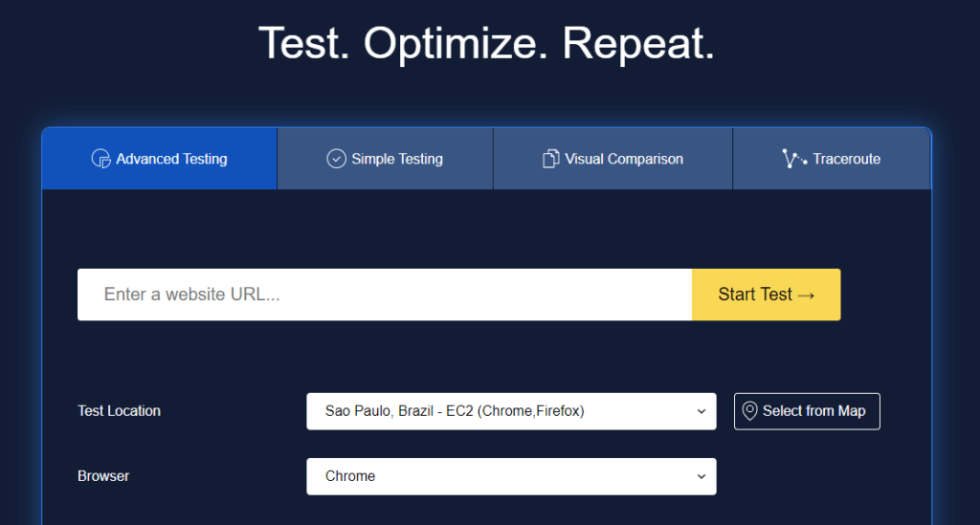Click the Visual Comparison pages icon

pos(550,159)
